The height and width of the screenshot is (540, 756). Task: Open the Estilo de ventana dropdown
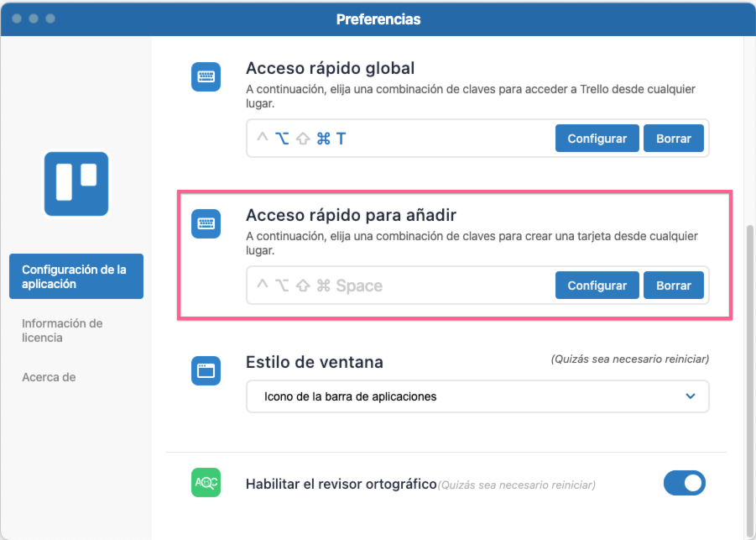pos(477,396)
